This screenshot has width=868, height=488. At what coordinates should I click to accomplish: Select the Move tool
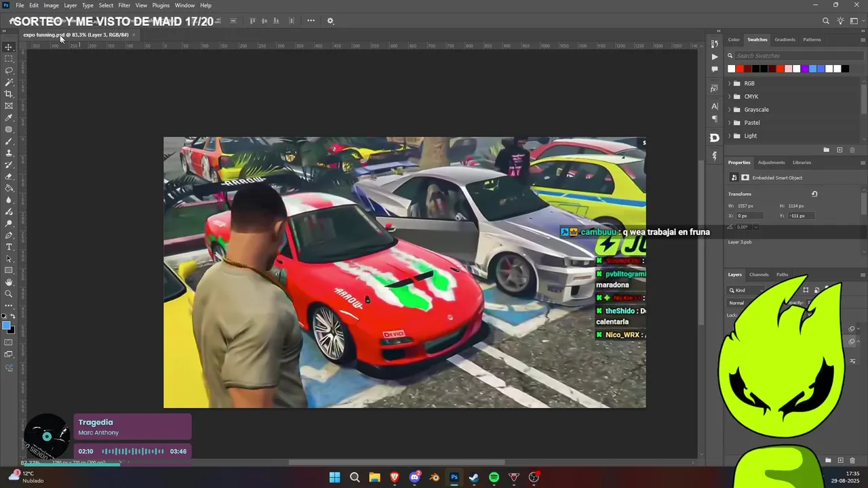(9, 47)
